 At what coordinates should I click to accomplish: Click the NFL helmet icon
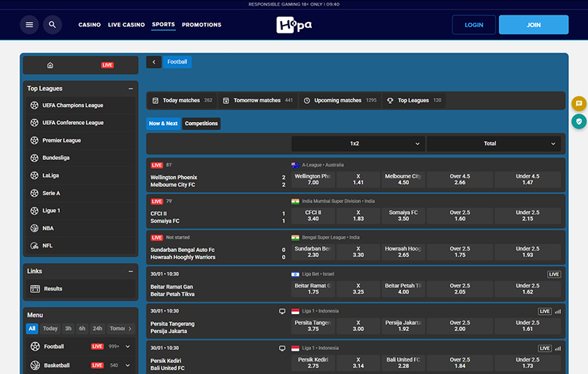tap(34, 245)
